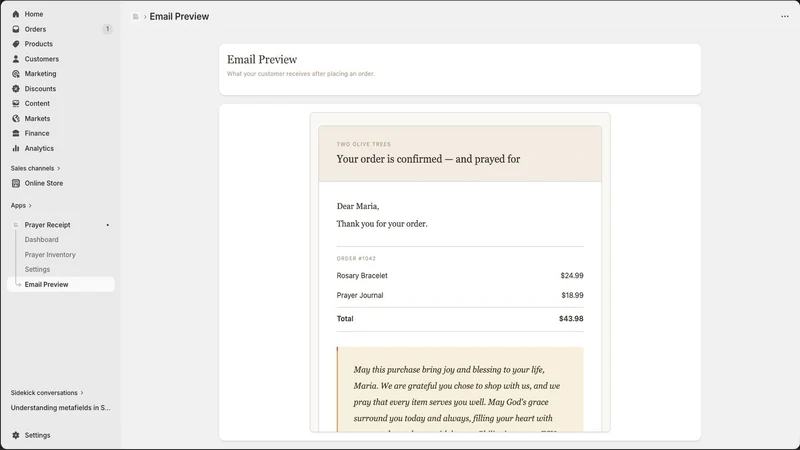The image size is (800, 450).
Task: Click the Analytics bar chart icon
Action: coord(16,148)
